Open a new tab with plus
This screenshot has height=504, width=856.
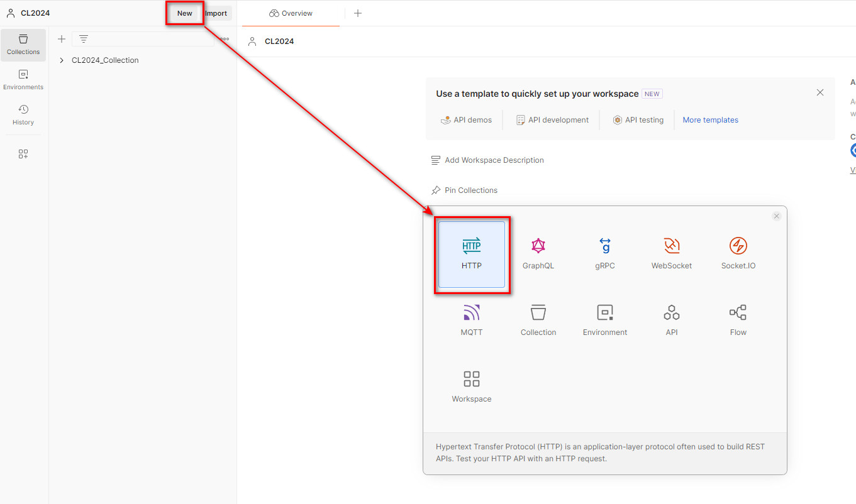pos(358,13)
